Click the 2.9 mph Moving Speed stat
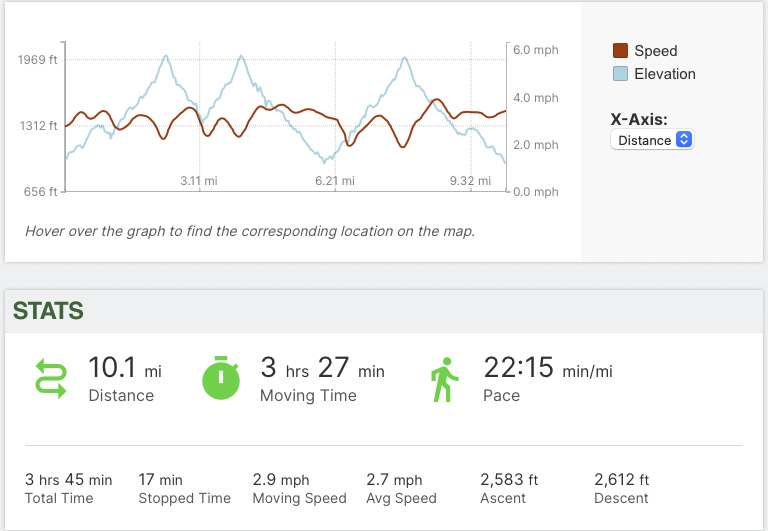This screenshot has width=768, height=531. pos(281,480)
